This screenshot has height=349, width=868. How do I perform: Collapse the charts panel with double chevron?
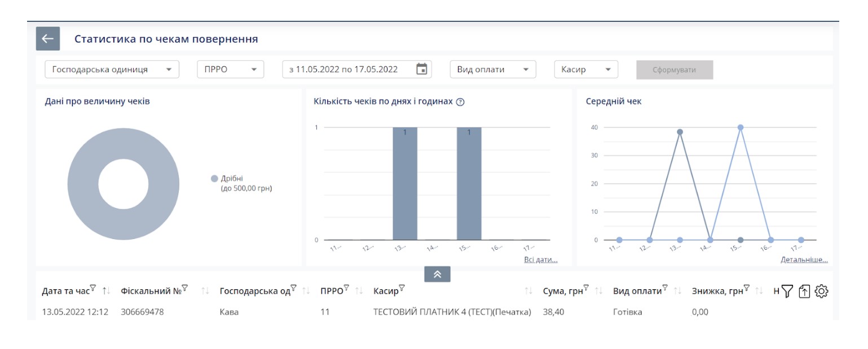(437, 274)
